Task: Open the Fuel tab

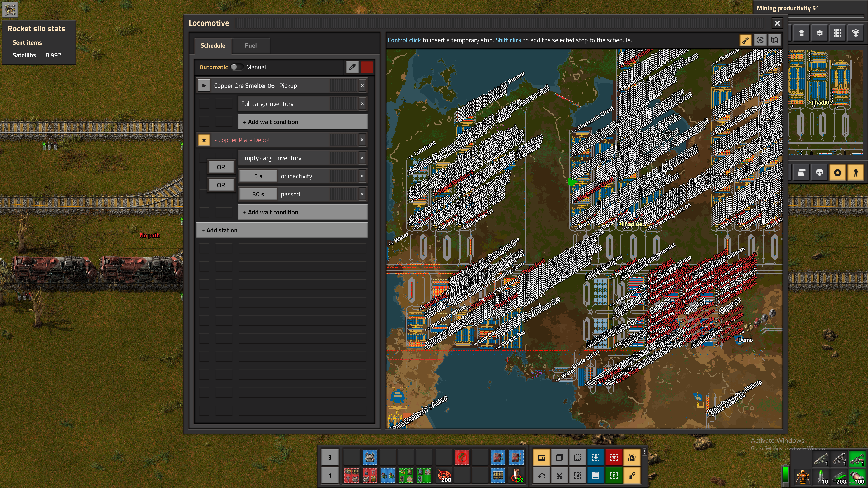Action: point(251,45)
